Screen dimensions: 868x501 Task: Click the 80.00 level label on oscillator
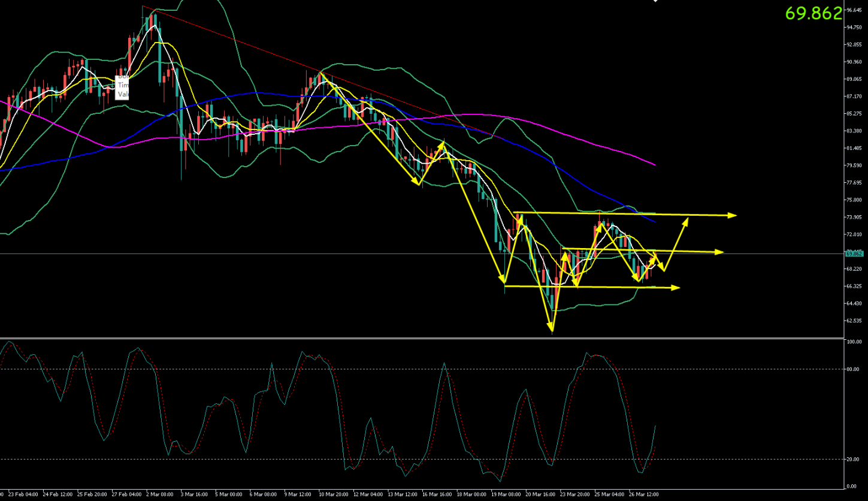pyautogui.click(x=852, y=369)
